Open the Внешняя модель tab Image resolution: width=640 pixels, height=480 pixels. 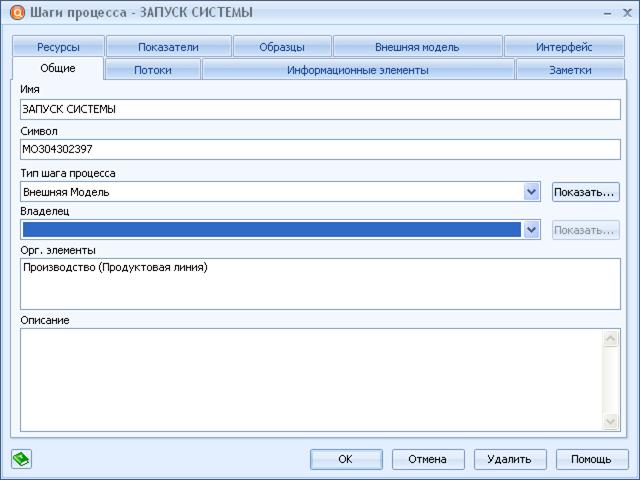tap(417, 47)
